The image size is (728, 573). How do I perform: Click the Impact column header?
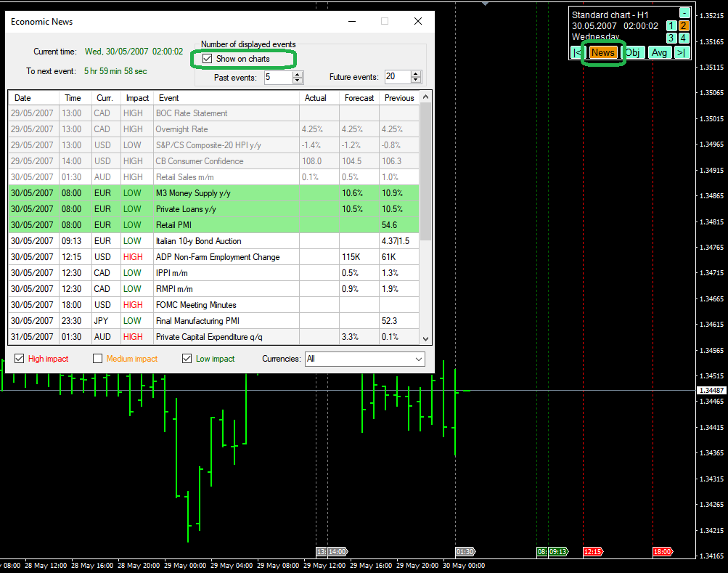coord(137,98)
